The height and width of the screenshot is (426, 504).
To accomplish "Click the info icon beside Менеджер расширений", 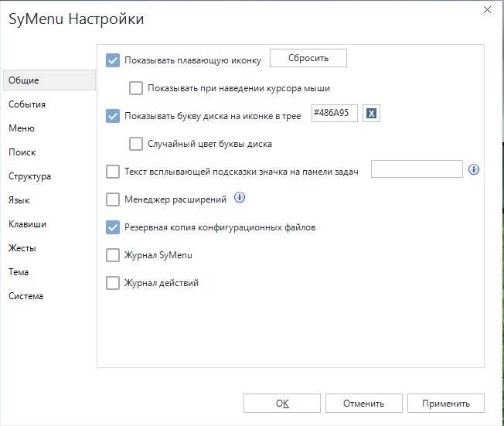I will tap(240, 197).
